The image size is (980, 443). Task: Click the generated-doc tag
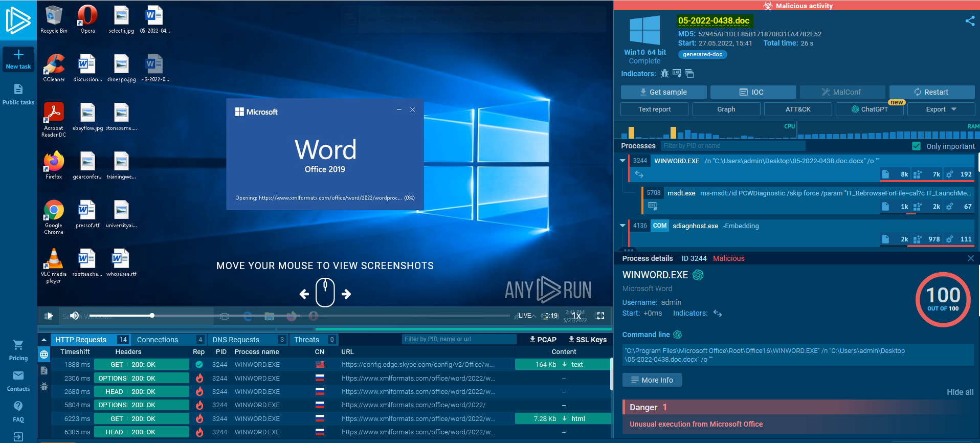click(x=702, y=55)
